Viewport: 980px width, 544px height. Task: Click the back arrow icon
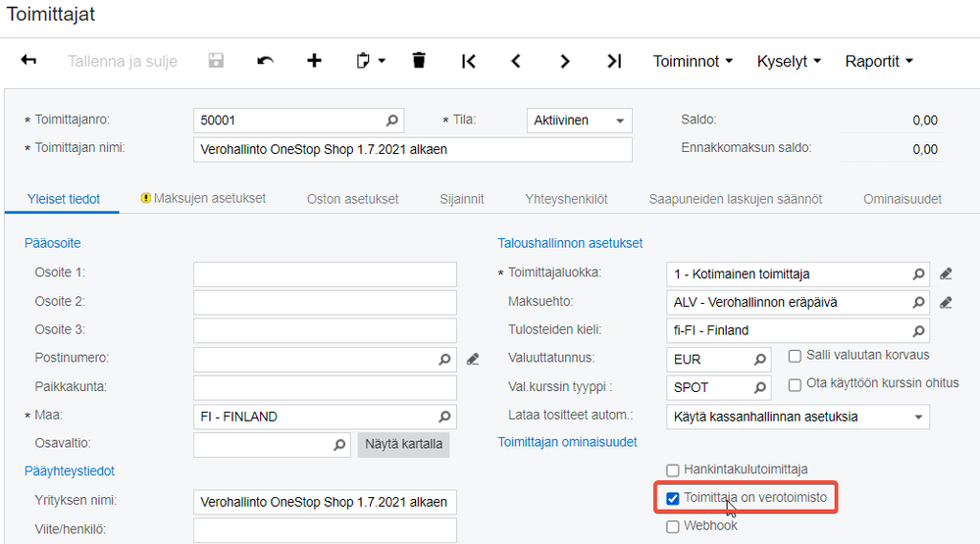28,61
